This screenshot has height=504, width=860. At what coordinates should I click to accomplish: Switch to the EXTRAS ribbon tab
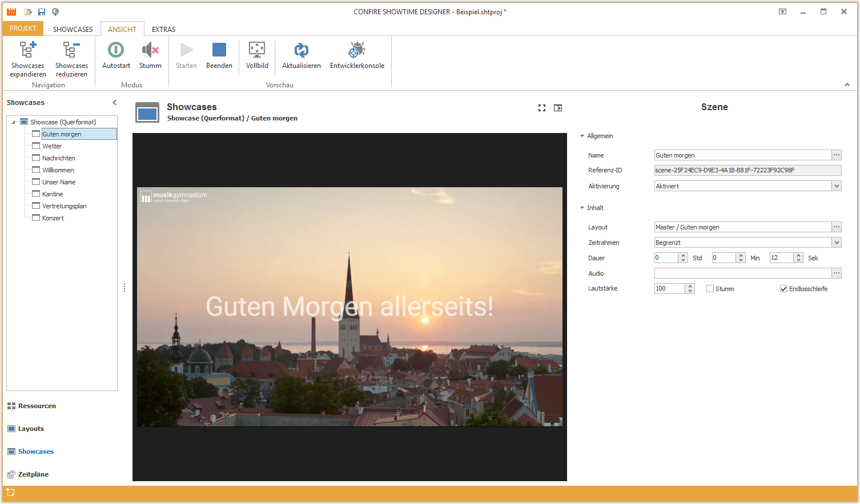pyautogui.click(x=163, y=29)
